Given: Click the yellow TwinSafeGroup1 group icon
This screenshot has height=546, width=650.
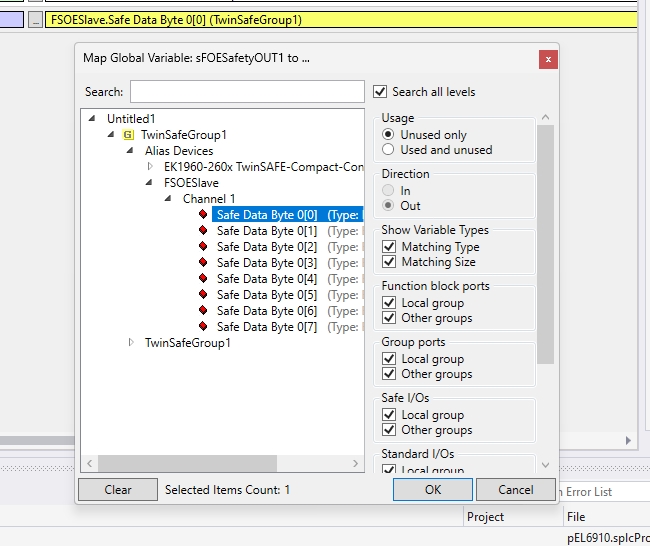Looking at the screenshot, I should coord(128,135).
